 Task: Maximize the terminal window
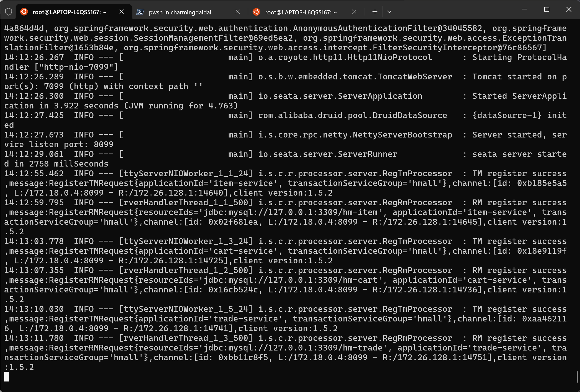(x=547, y=10)
